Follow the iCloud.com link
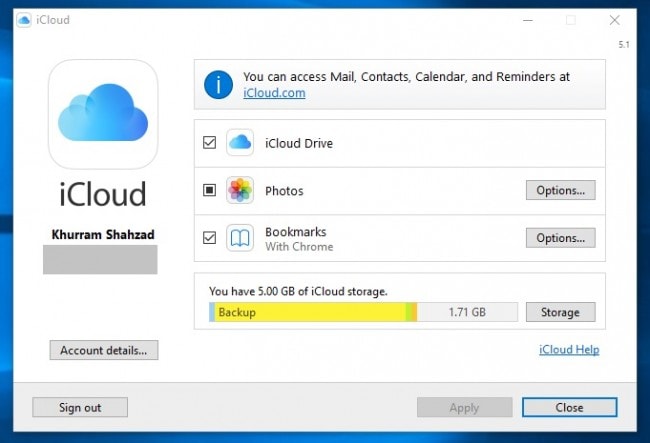Image resolution: width=650 pixels, height=443 pixels. point(274,93)
